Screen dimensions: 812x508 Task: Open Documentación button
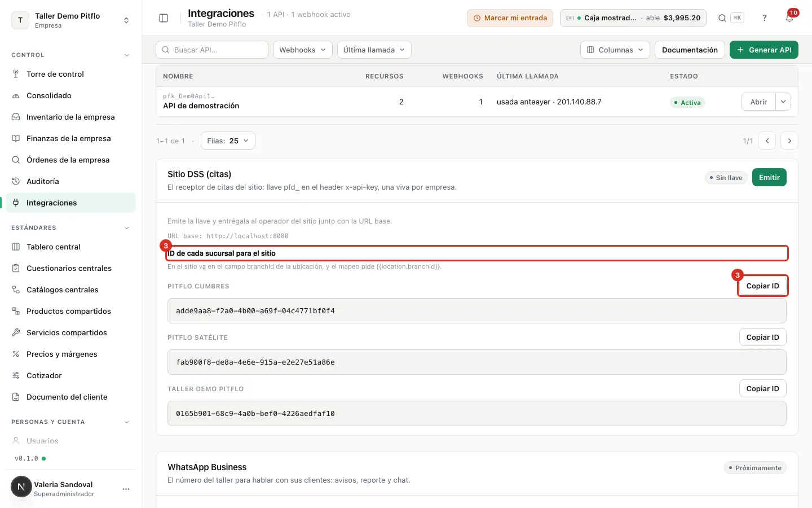pyautogui.click(x=690, y=50)
